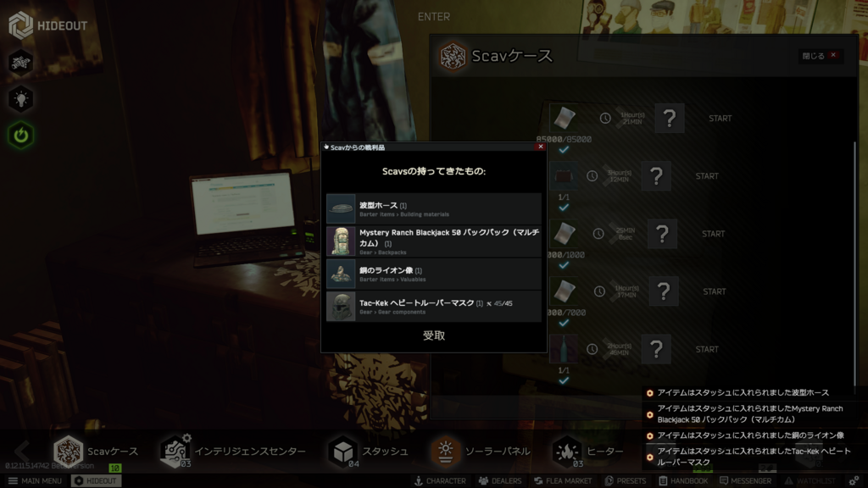Viewport: 868px width, 488px height.
Task: Open the MAIN MENU
Action: (34, 480)
